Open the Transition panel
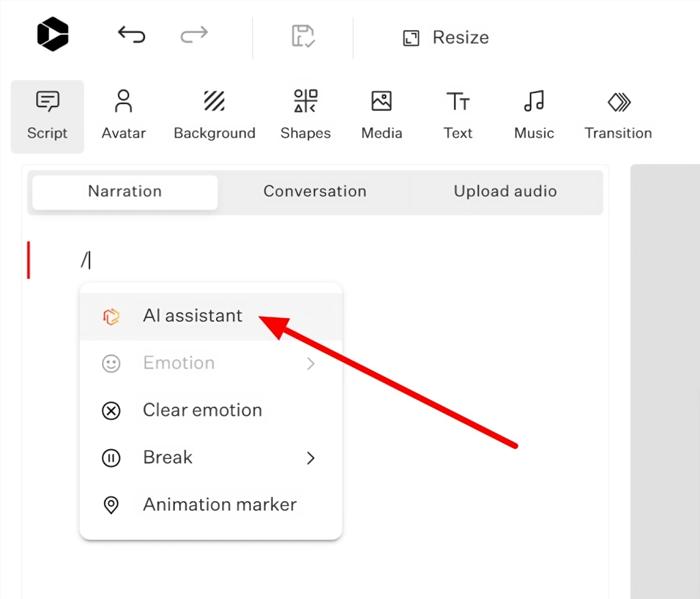Image resolution: width=700 pixels, height=599 pixels. (x=618, y=116)
